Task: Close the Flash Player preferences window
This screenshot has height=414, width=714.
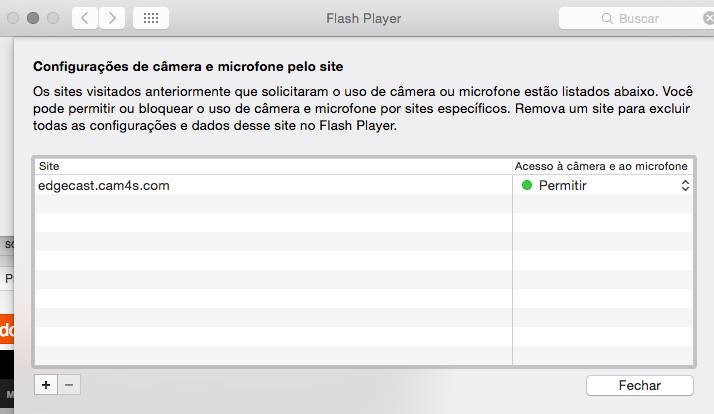Action: [14, 18]
